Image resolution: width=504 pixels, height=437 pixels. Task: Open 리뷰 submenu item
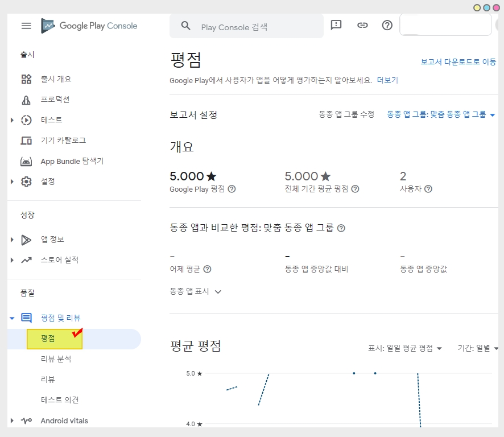tap(48, 380)
